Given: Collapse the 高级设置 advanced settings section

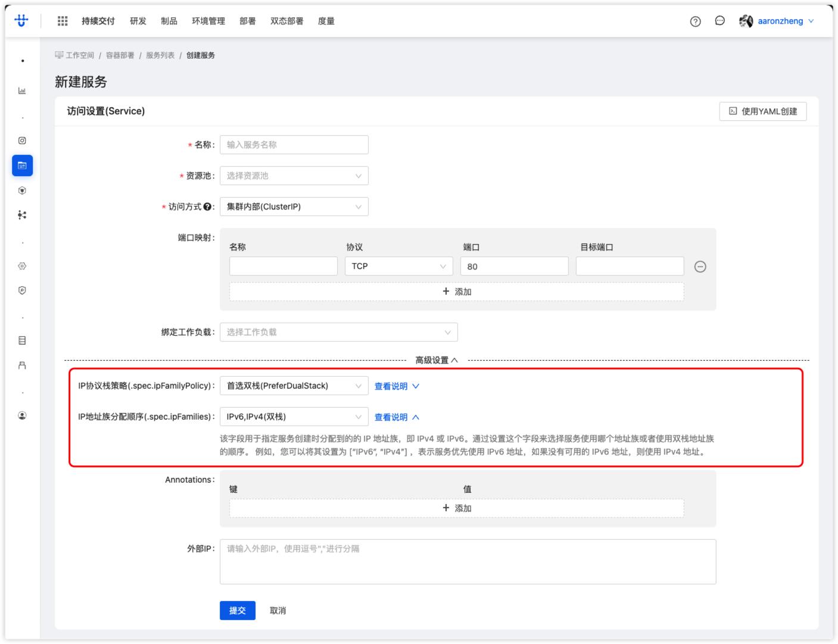Looking at the screenshot, I should [x=437, y=360].
